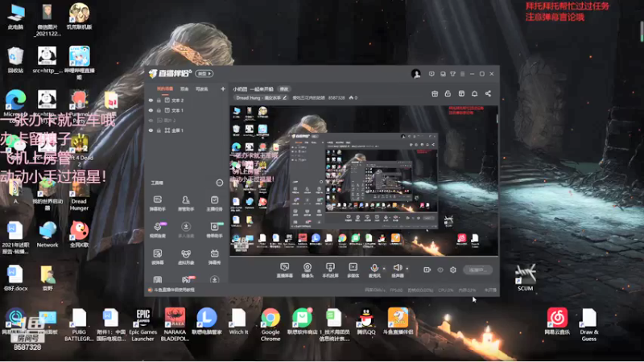The height and width of the screenshot is (362, 644).
Task: Open the Draw & Guess desktop shortcut
Action: point(589,324)
